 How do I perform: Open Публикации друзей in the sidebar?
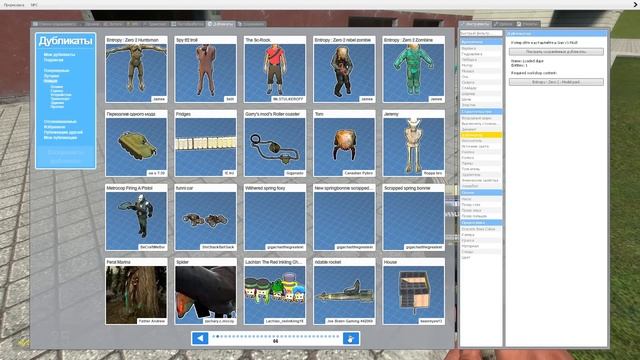coord(63,132)
